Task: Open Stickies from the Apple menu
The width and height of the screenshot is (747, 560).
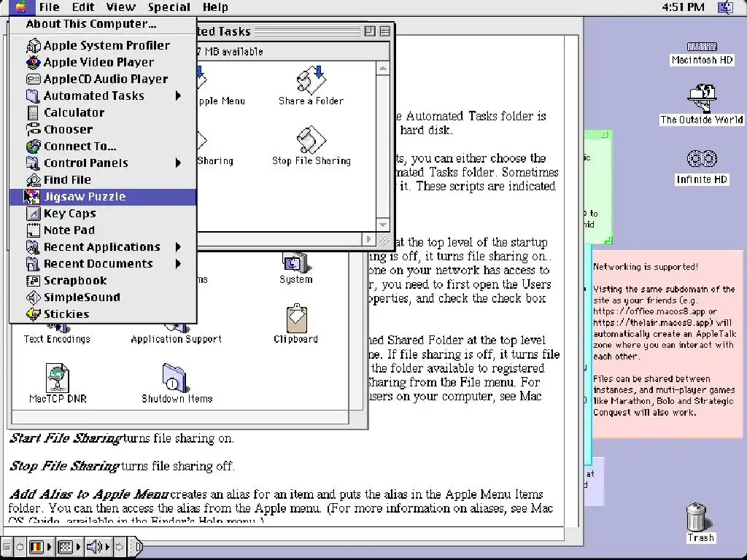Action: (x=103, y=314)
